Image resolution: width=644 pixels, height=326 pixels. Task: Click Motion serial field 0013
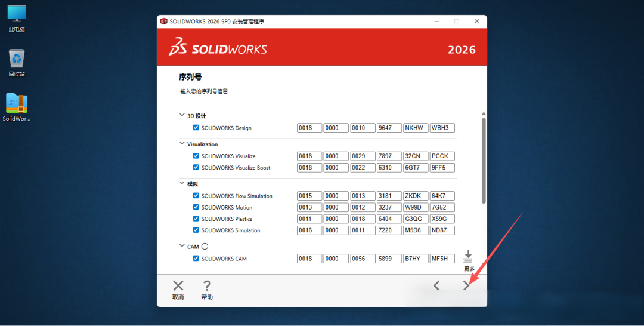[x=309, y=208]
